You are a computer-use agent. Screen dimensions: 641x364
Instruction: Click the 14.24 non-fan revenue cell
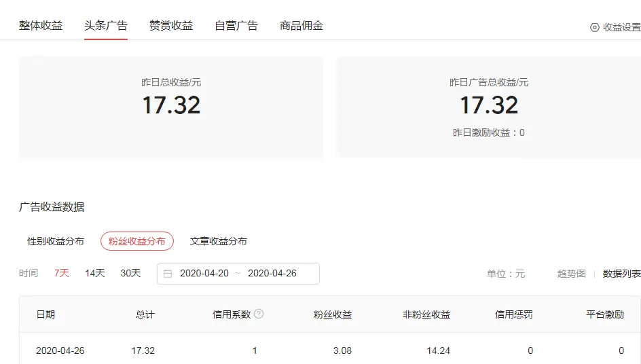438,350
